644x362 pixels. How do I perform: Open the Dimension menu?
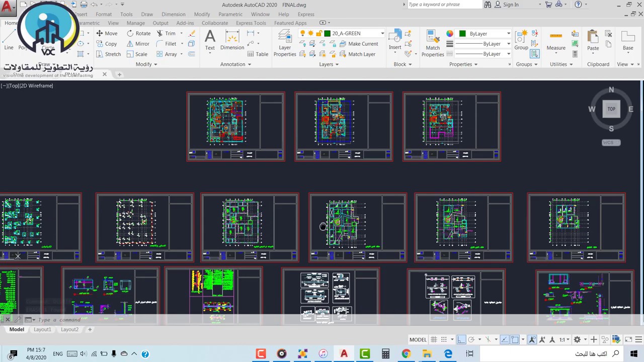pos(173,14)
